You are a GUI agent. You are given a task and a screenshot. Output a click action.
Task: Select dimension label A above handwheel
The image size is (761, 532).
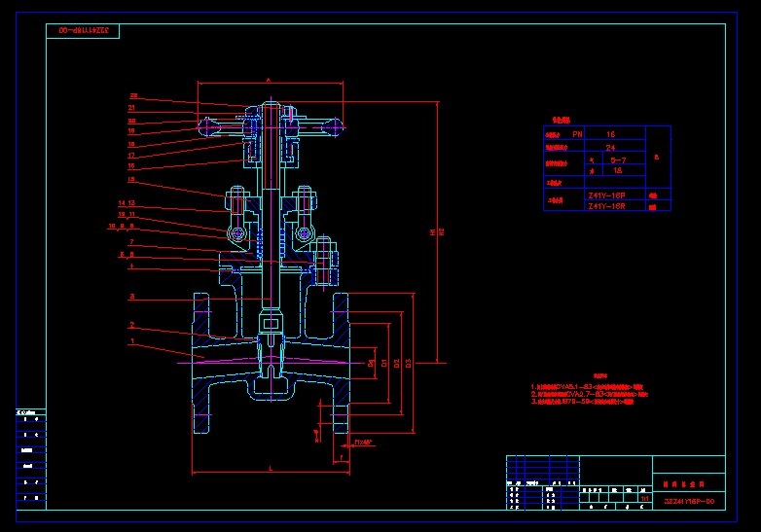pyautogui.click(x=268, y=79)
